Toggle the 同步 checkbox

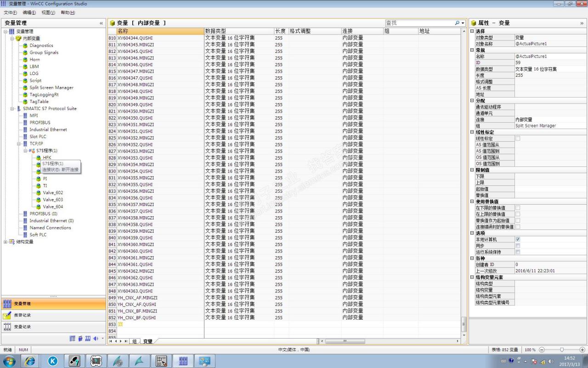[518, 246]
